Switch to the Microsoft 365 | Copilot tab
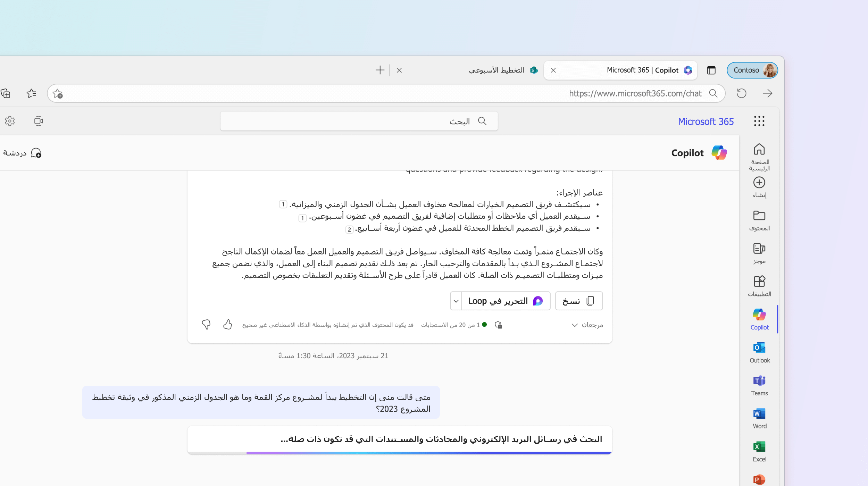The image size is (868, 486). pyautogui.click(x=620, y=70)
